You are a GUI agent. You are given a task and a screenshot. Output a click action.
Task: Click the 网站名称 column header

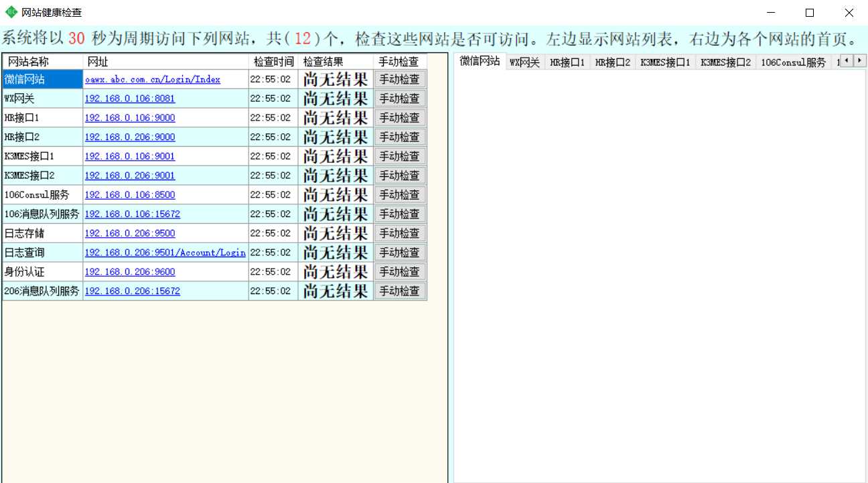click(x=43, y=62)
